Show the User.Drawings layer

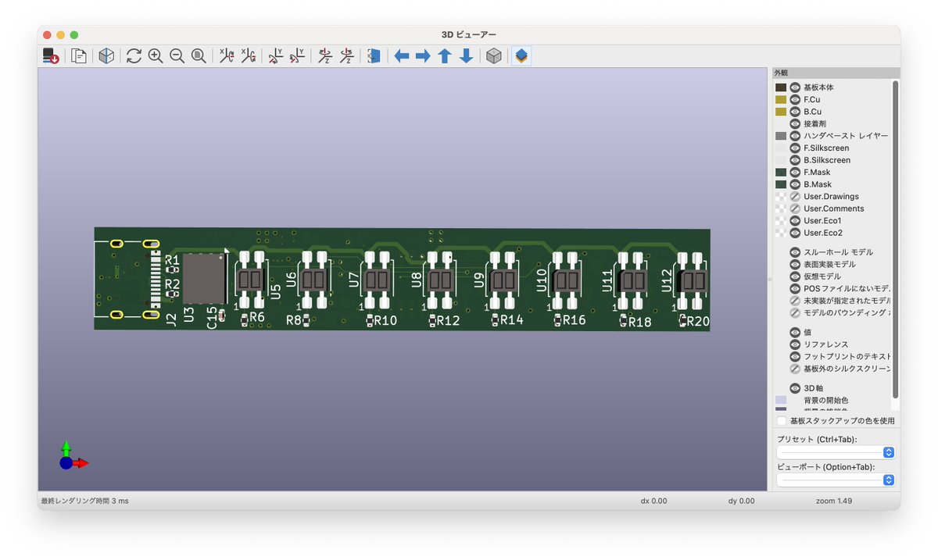point(795,196)
